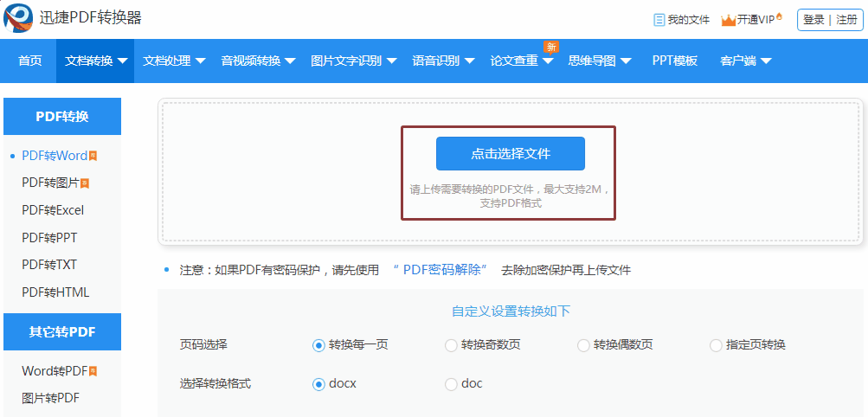868x417 pixels.
Task: Click the 选择转换格式 label
Action: 215,383
